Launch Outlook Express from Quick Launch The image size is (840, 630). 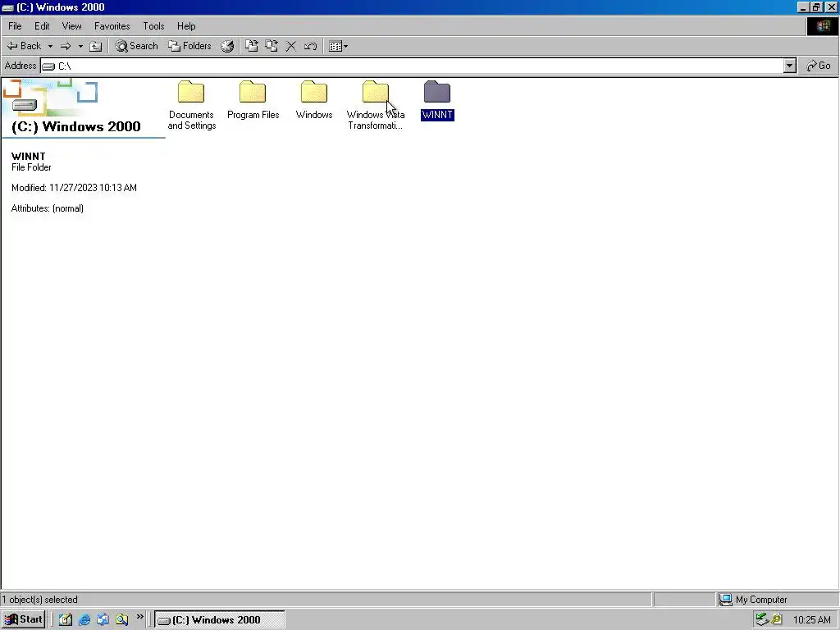click(103, 620)
